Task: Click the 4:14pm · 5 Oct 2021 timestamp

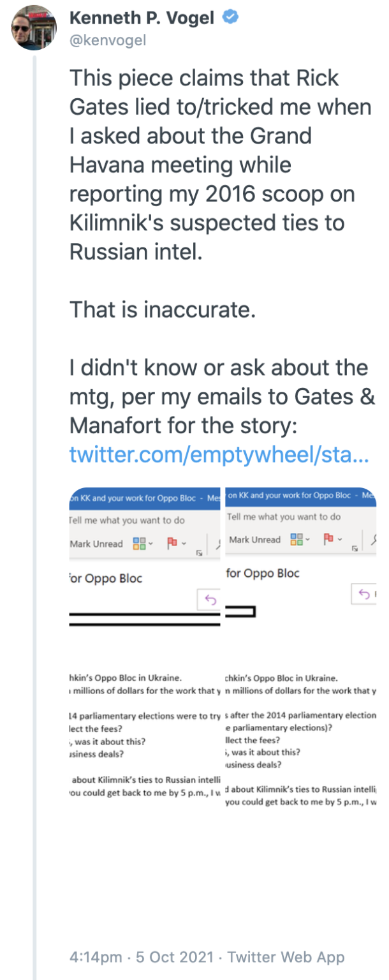Action: point(140,956)
